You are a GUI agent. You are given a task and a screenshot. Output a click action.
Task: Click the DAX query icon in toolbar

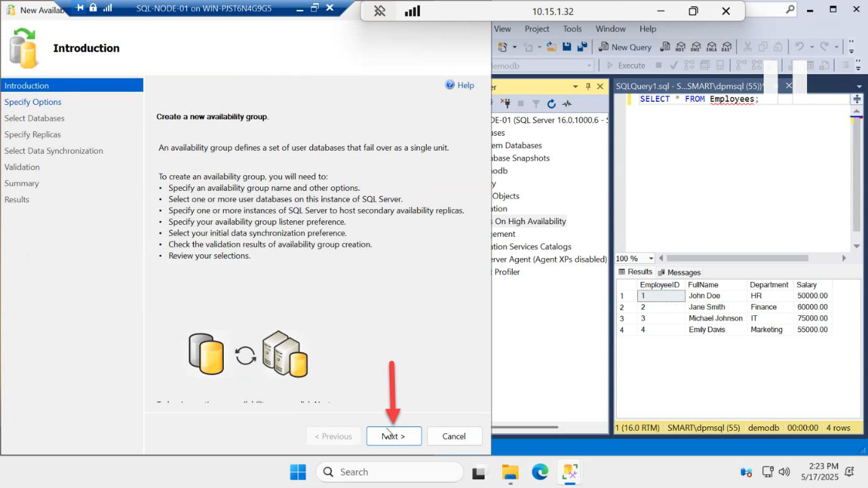pyautogui.click(x=727, y=47)
